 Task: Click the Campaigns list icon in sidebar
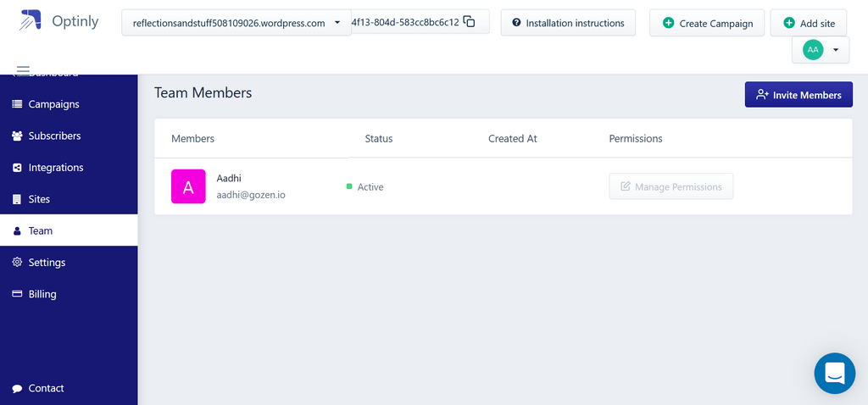click(x=17, y=104)
